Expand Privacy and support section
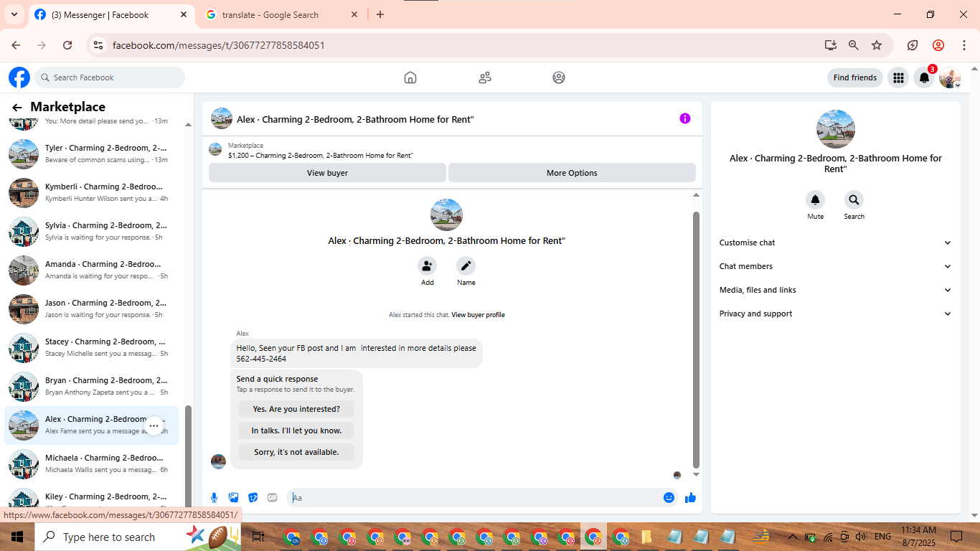 (x=835, y=314)
